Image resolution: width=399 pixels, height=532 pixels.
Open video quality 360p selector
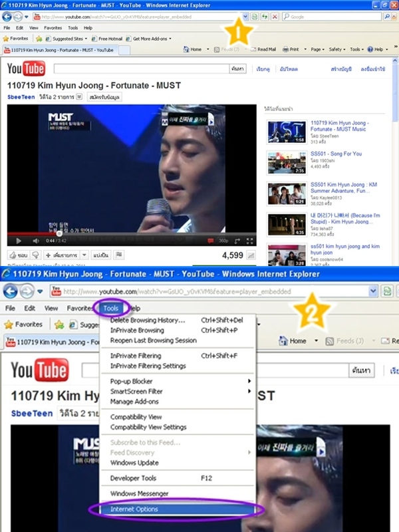[223, 241]
